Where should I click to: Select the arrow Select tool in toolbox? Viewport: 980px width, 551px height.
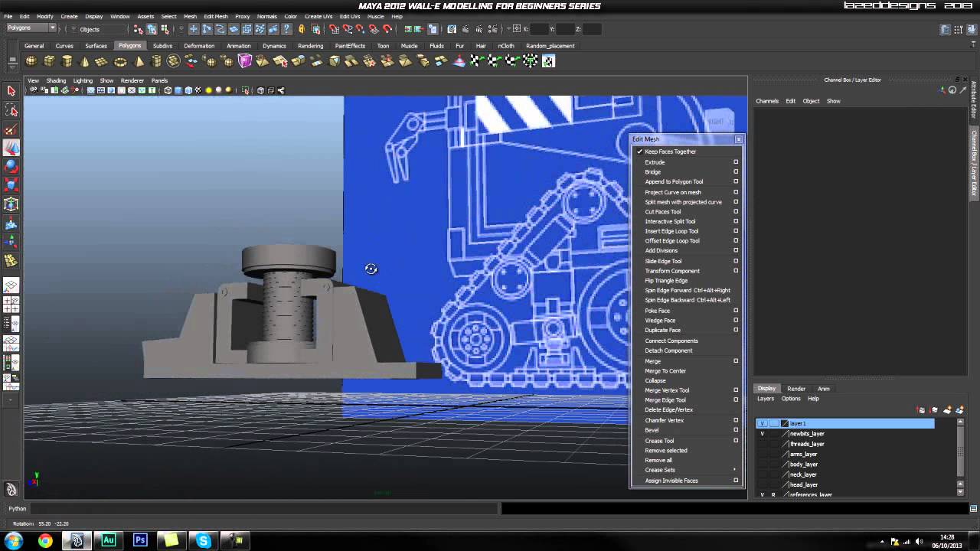(11, 91)
